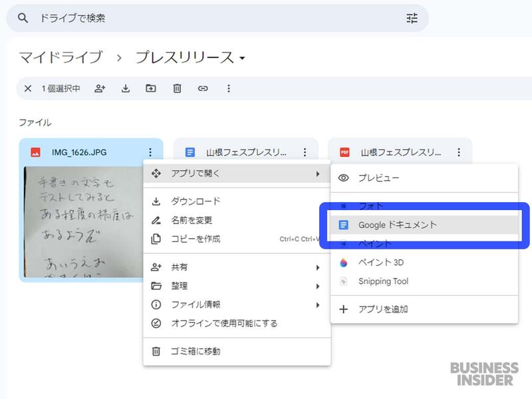Expand the プレスリリース folder name dropdown
This screenshot has height=399, width=532.
click(x=243, y=58)
